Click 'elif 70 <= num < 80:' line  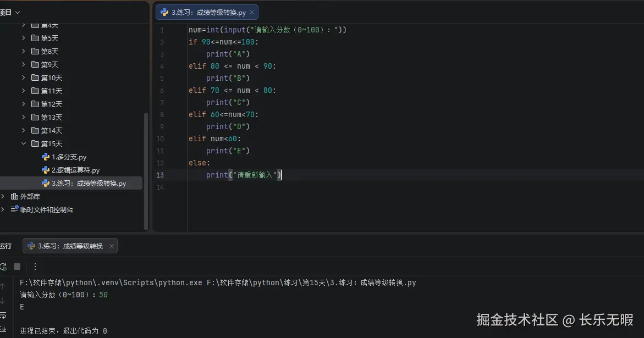pos(233,90)
